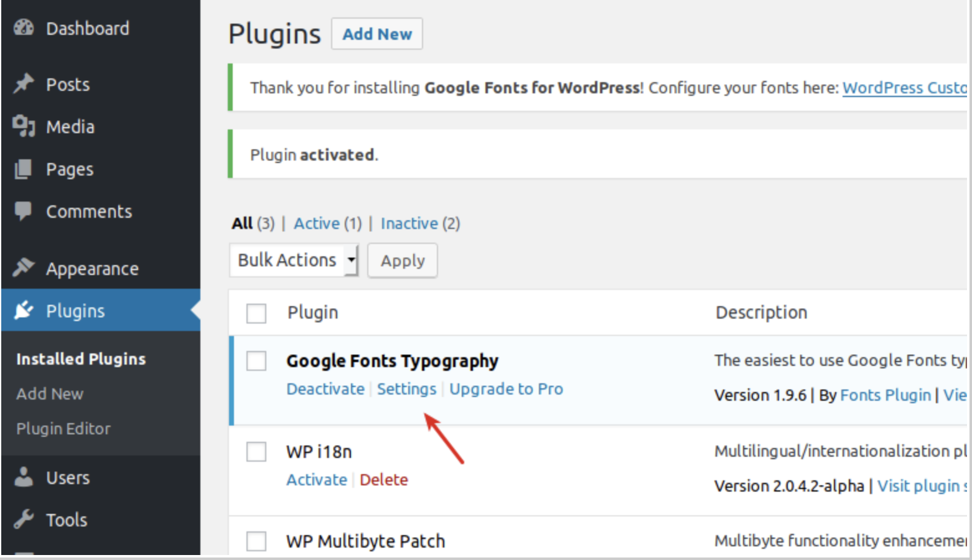Screen dimensions: 972x560
Task: Click the WP i18n plugin name
Action: (319, 452)
